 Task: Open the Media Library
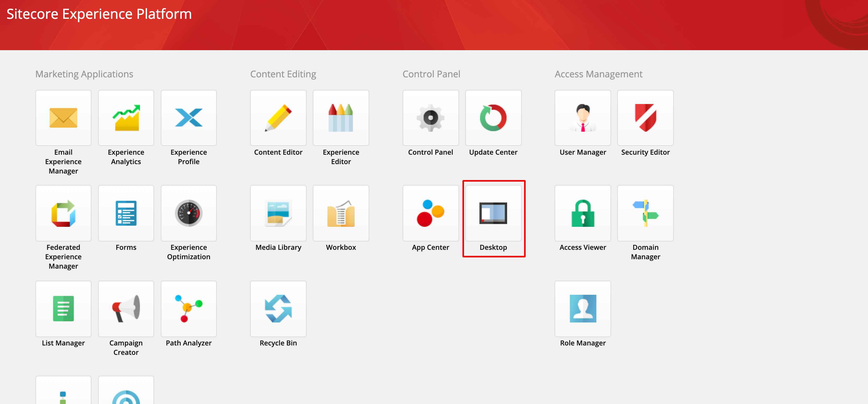pyautogui.click(x=278, y=213)
